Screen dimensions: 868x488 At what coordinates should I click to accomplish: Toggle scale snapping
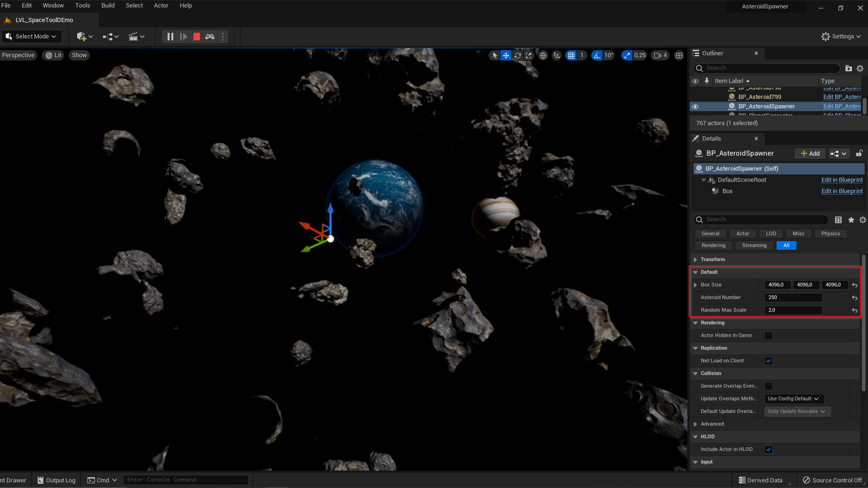click(627, 55)
